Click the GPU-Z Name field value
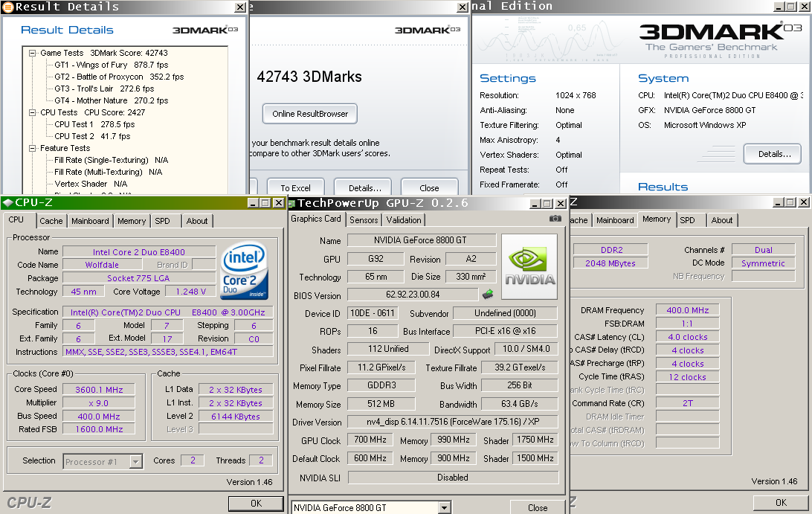Image resolution: width=812 pixels, height=514 pixels. pos(421,240)
